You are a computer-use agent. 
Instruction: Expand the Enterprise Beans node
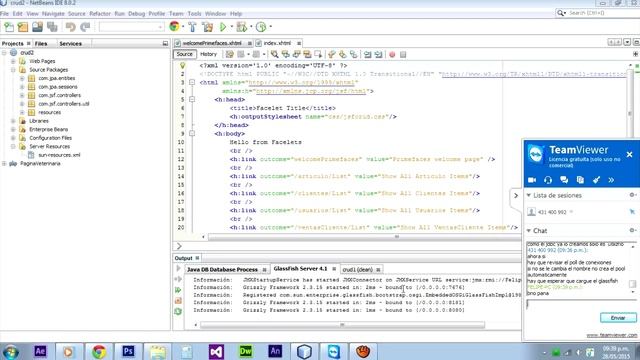(x=13, y=129)
